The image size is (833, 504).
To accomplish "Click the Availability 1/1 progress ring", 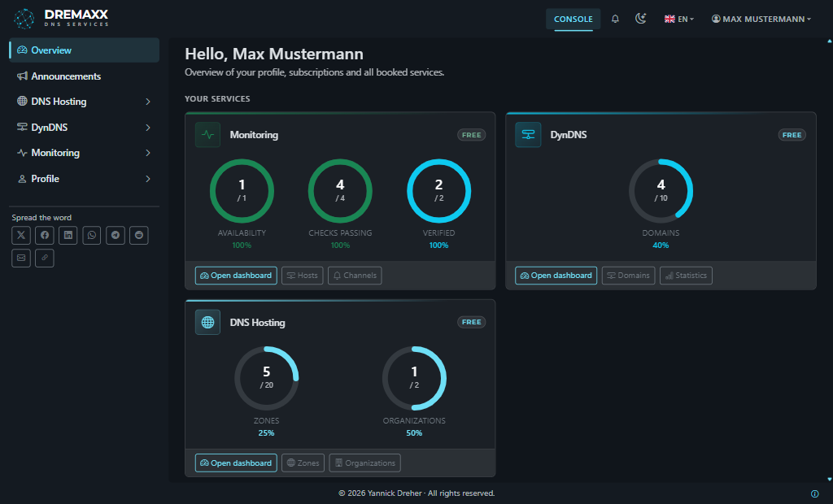I will pyautogui.click(x=242, y=191).
